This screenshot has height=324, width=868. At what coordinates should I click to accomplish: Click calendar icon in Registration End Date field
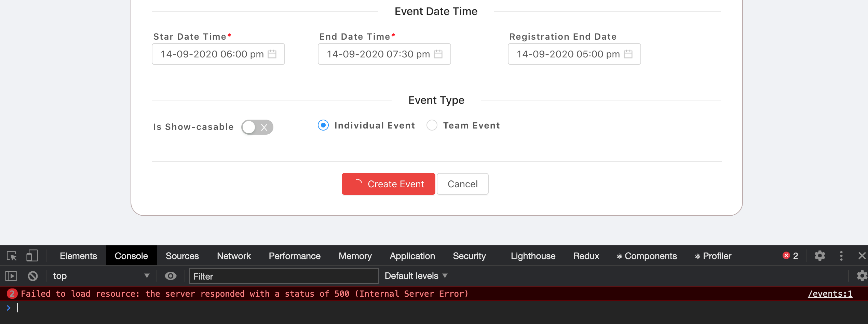tap(628, 54)
